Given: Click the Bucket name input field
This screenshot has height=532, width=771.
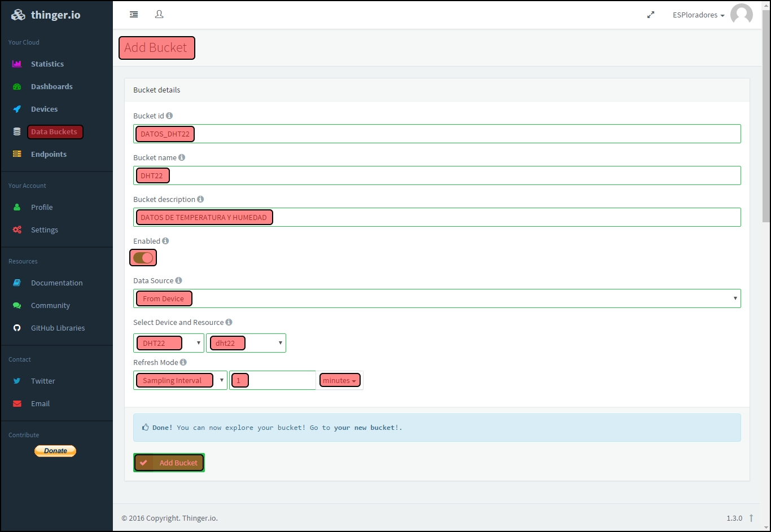Looking at the screenshot, I should pyautogui.click(x=437, y=175).
